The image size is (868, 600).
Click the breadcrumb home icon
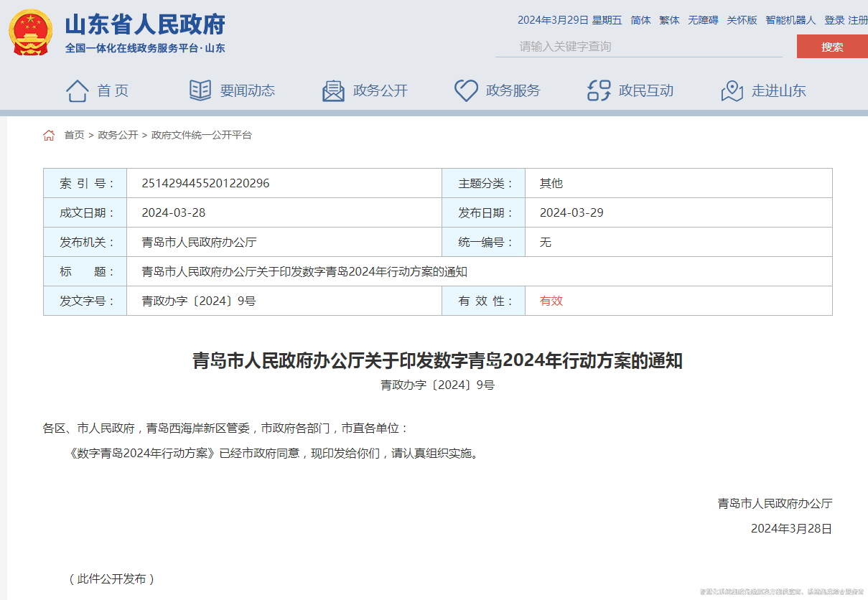tap(49, 134)
